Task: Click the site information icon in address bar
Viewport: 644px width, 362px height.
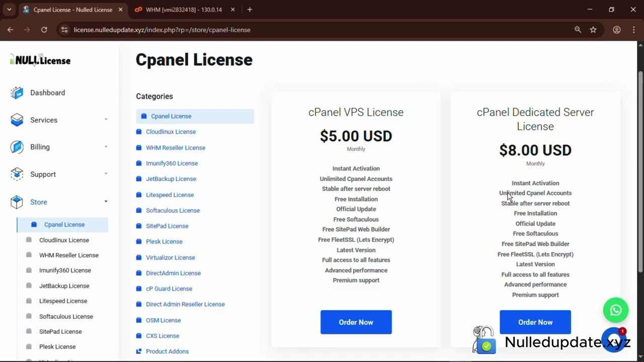Action: (x=64, y=30)
